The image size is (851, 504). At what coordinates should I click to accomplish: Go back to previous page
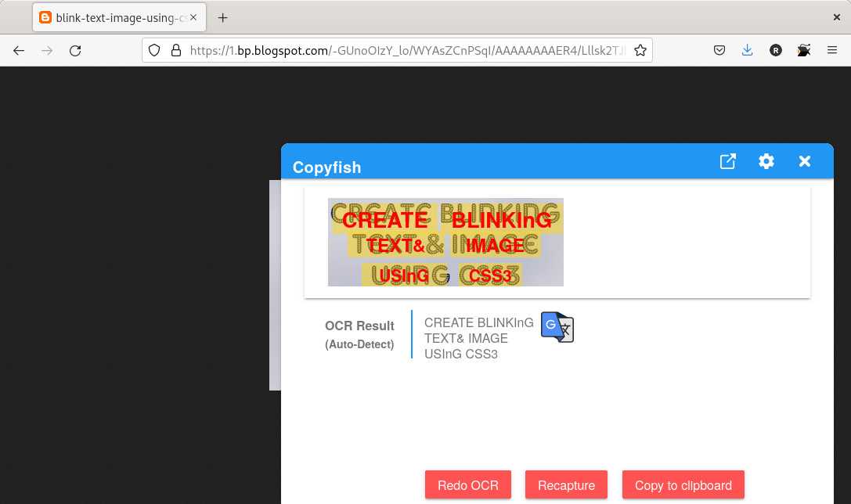pyautogui.click(x=19, y=50)
